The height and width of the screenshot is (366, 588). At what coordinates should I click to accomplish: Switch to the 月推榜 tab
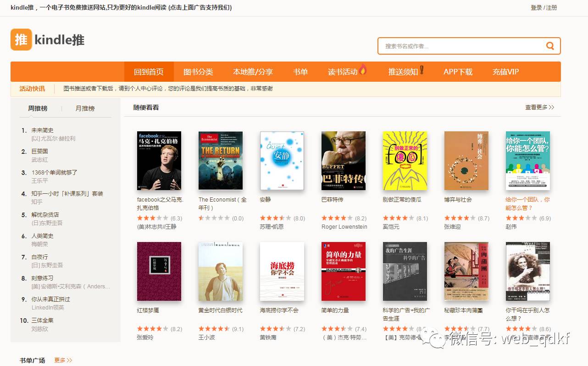tap(85, 108)
